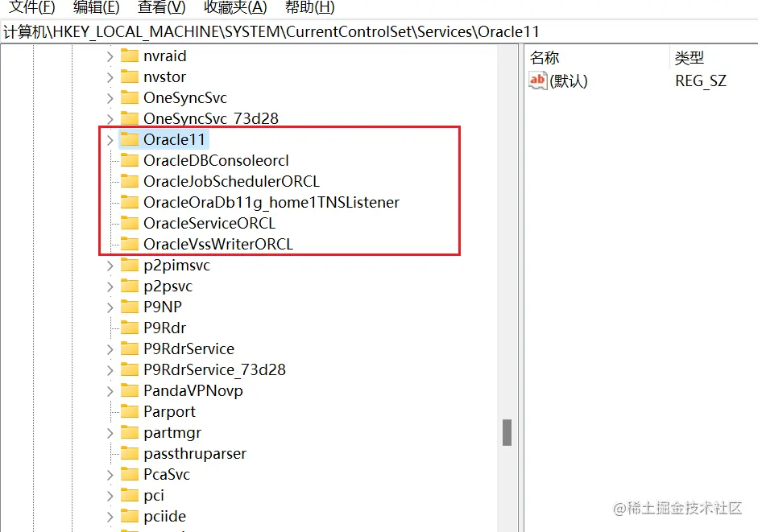Click the (默认) string value icon
The width and height of the screenshot is (758, 532).
tap(537, 80)
